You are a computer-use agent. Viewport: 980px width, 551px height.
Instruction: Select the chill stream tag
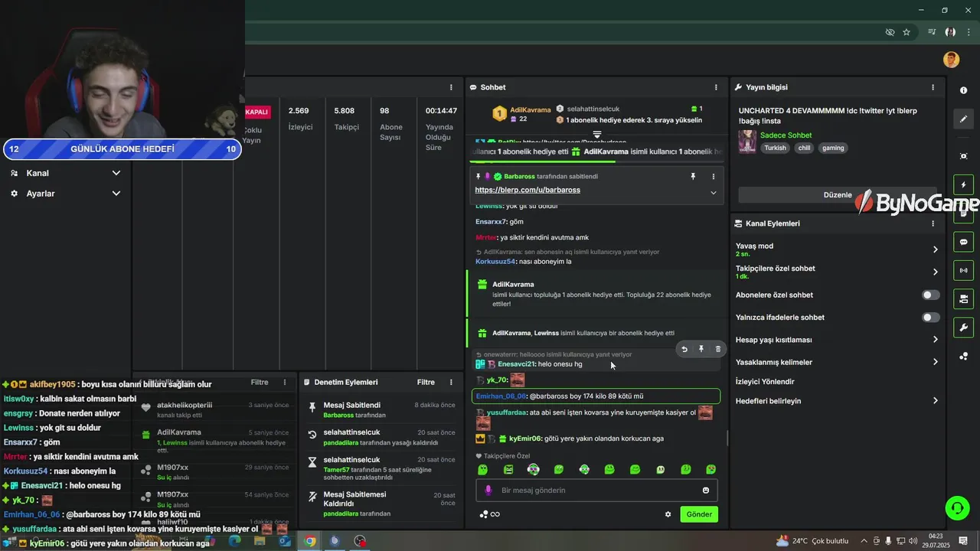click(x=803, y=148)
